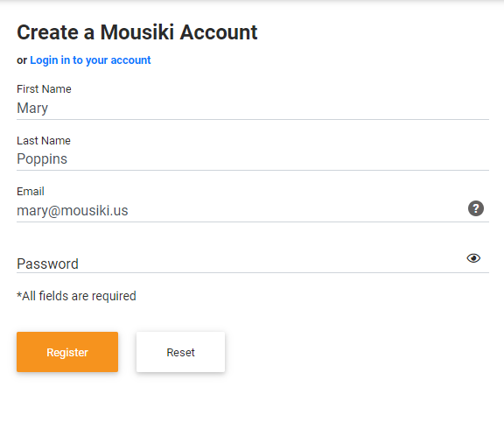Click the word 'or' before the login link
Image resolution: width=504 pixels, height=429 pixels.
click(x=22, y=60)
